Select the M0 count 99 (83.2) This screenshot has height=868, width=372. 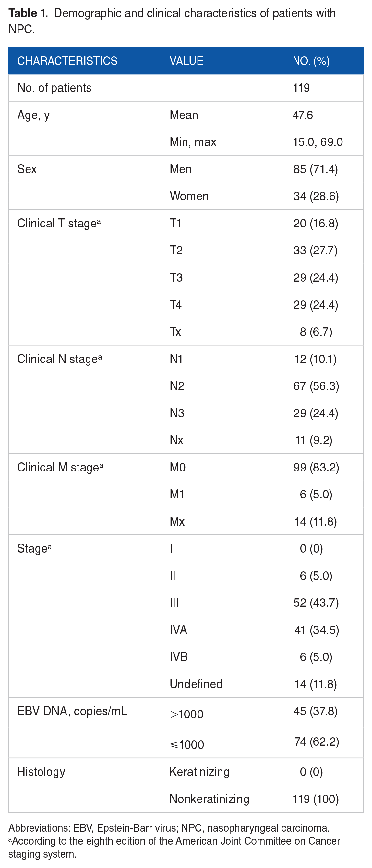pos(316,468)
